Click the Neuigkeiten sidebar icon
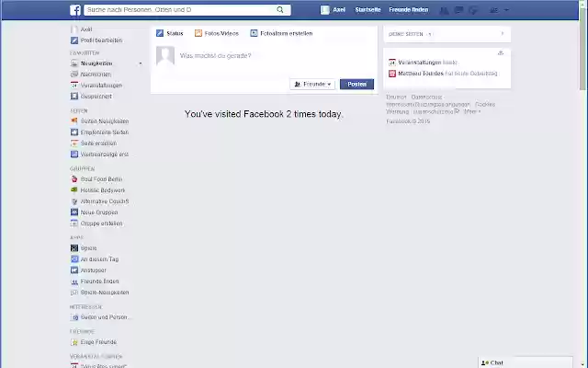Viewport: 588px width, 368px height. tap(74, 63)
